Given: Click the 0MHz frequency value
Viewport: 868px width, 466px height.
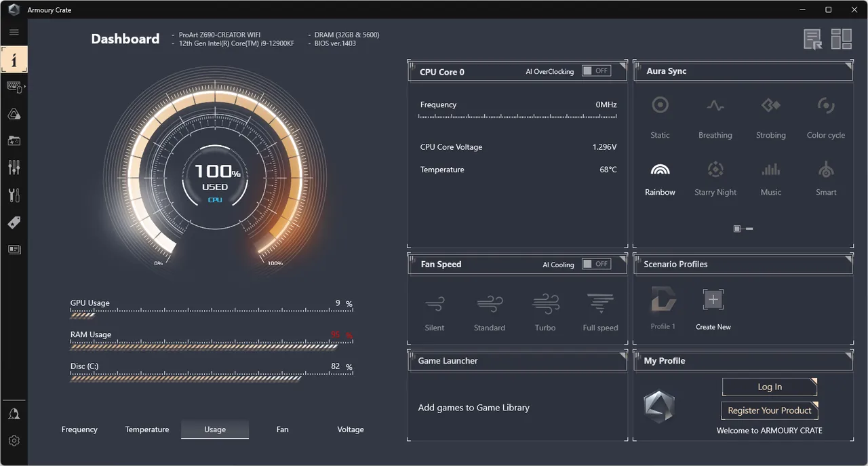Looking at the screenshot, I should coord(606,104).
